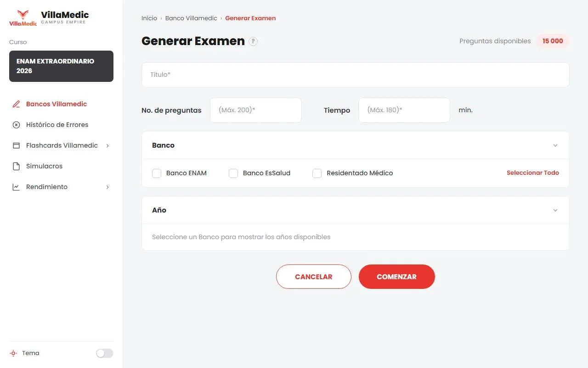Click the Preguntas disponibles label
The height and width of the screenshot is (368, 588).
pyautogui.click(x=495, y=41)
